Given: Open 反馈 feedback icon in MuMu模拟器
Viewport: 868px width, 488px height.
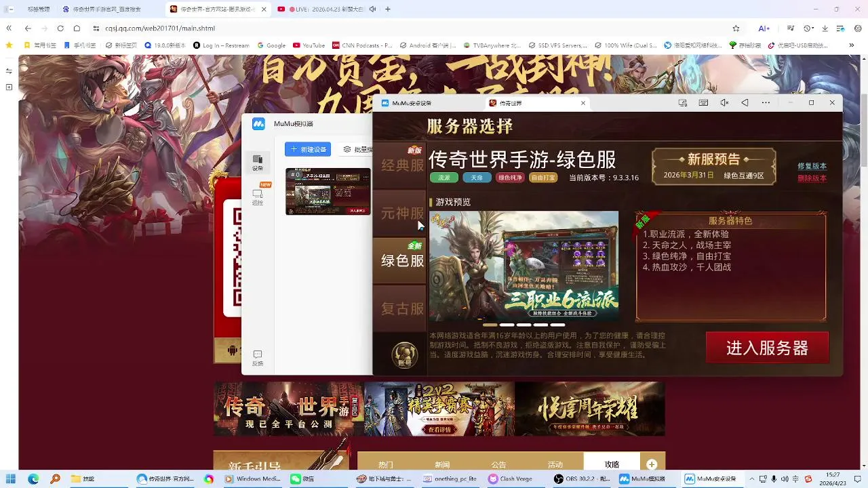Looking at the screenshot, I should tap(258, 358).
